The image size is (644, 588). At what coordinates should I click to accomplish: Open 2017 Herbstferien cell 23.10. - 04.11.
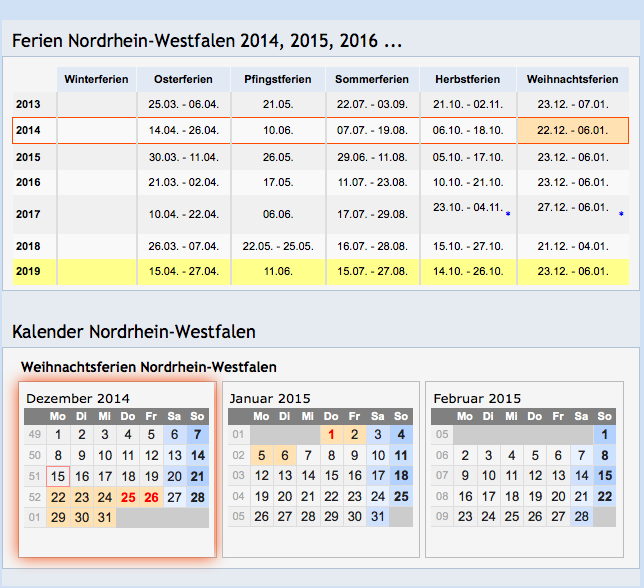[468, 214]
